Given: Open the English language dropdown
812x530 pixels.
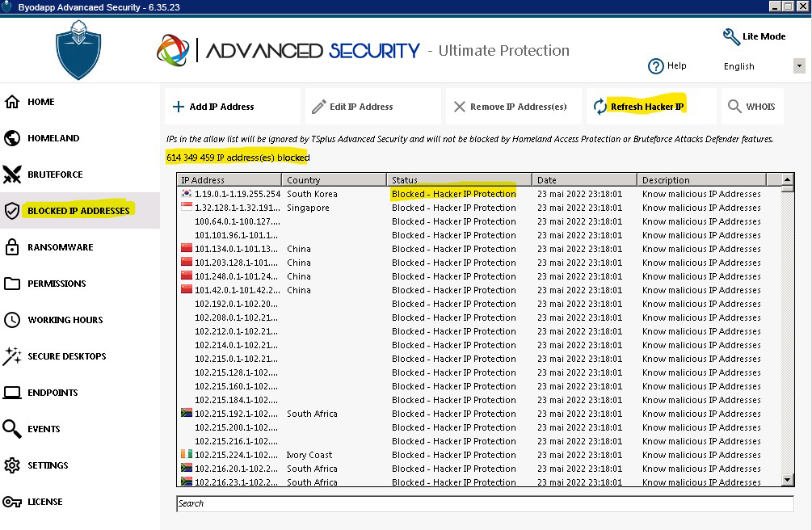Looking at the screenshot, I should [799, 65].
